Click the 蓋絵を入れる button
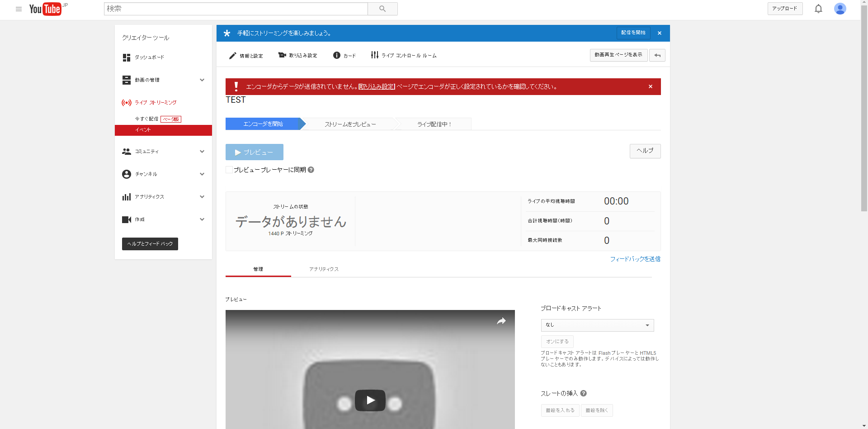 click(x=560, y=410)
